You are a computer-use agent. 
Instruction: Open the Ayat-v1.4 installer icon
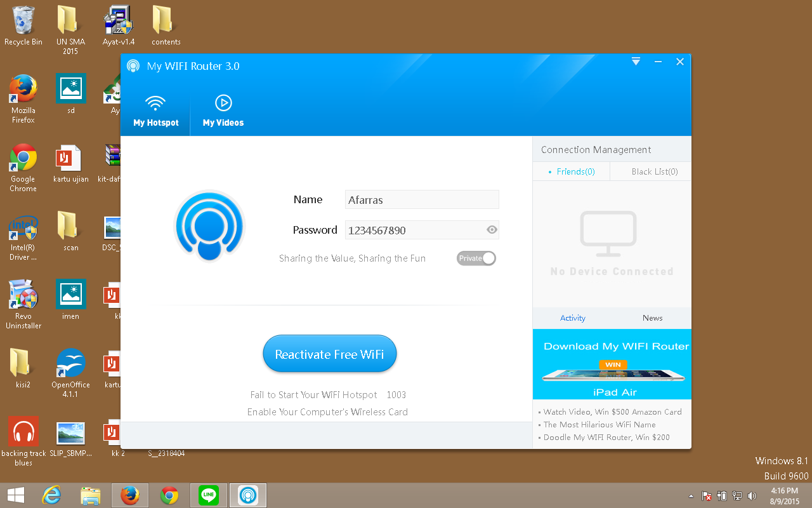[119, 27]
